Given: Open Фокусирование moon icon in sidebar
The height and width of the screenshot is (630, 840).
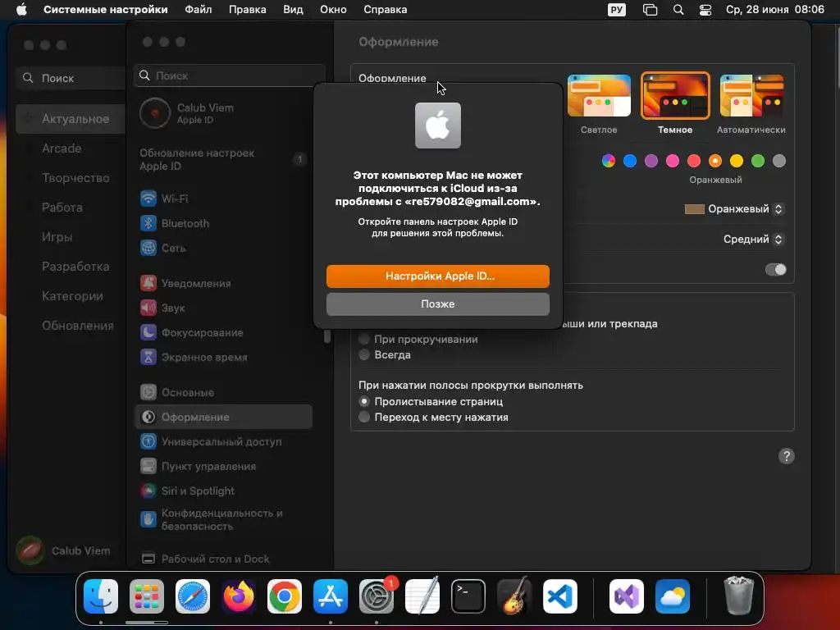Looking at the screenshot, I should [148, 332].
